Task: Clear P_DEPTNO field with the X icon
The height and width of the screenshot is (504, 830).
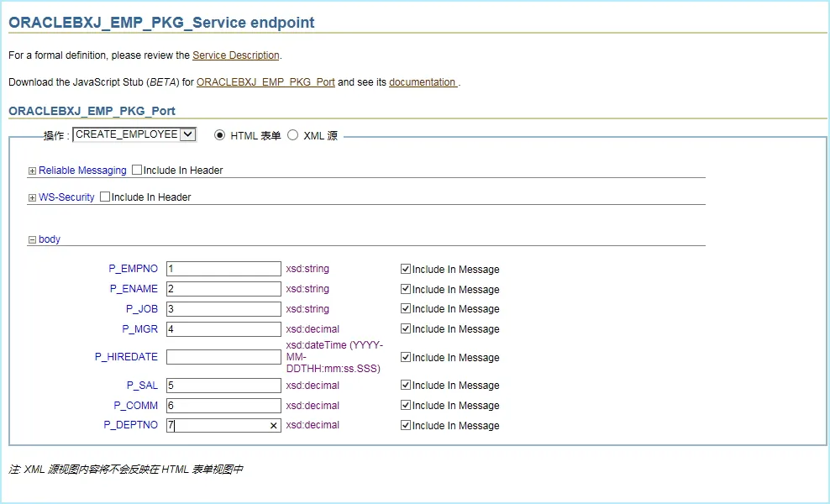Action: pyautogui.click(x=273, y=426)
